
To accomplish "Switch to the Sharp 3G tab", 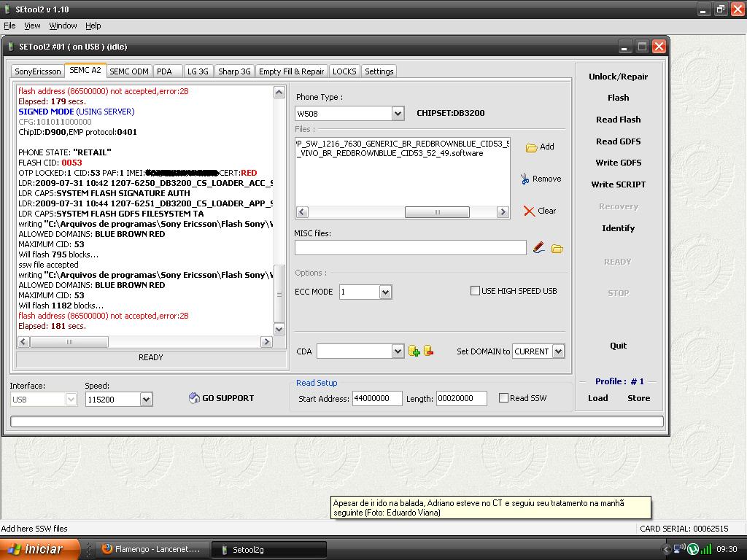I will (234, 71).
